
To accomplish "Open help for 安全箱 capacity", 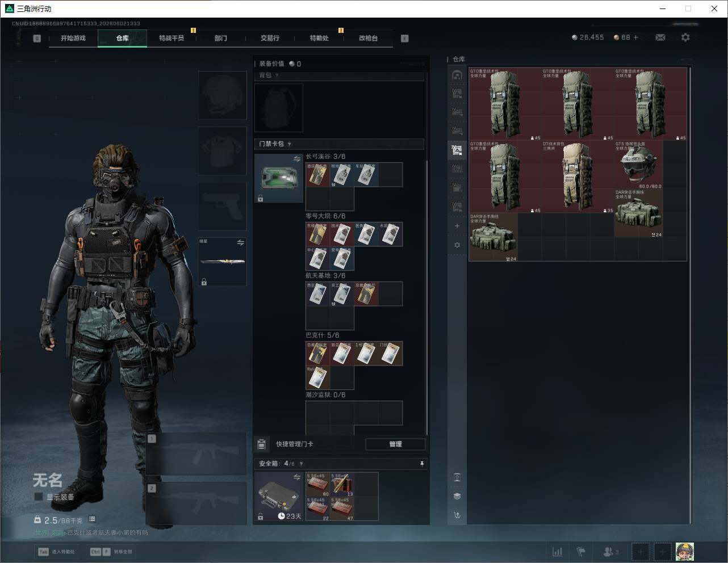I will click(301, 464).
